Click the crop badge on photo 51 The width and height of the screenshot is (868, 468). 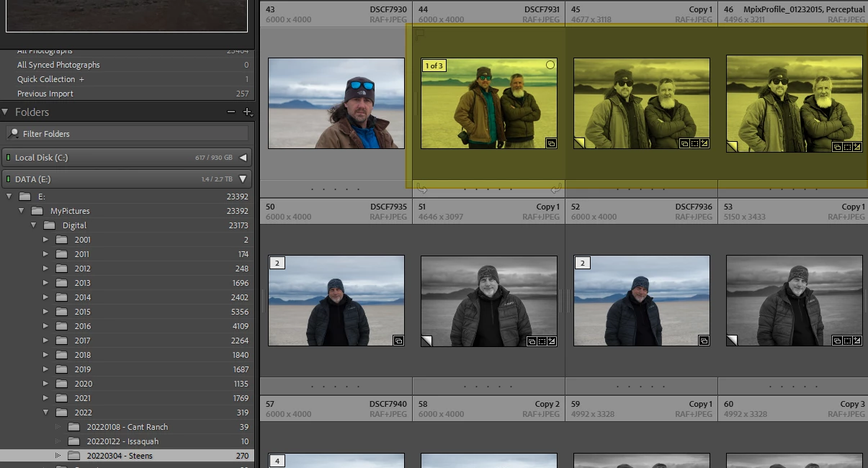point(542,341)
